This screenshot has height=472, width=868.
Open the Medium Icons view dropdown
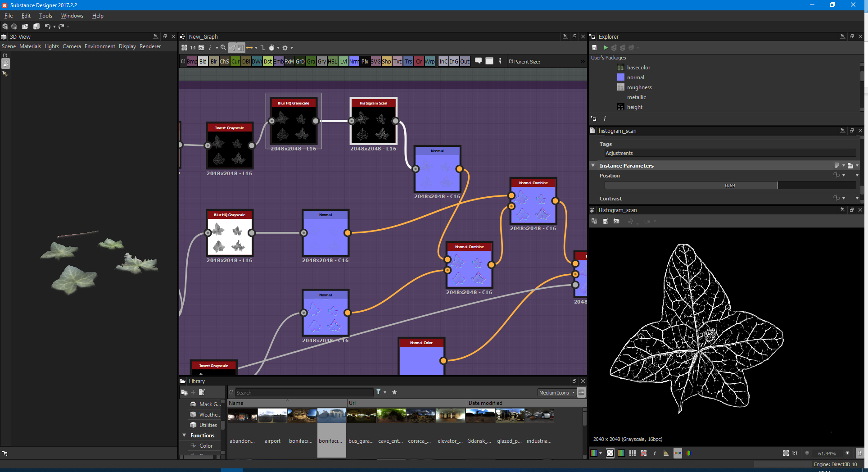(x=557, y=393)
